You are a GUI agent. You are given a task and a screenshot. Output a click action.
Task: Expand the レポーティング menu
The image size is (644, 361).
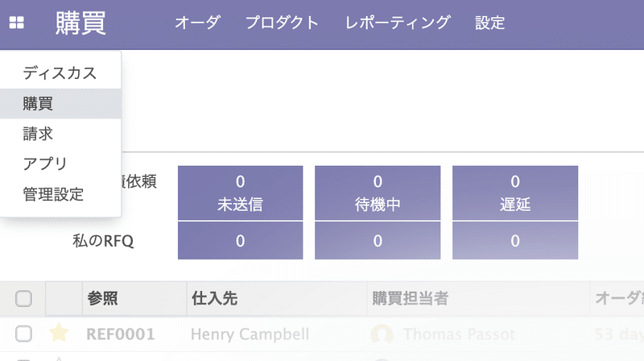(x=398, y=23)
